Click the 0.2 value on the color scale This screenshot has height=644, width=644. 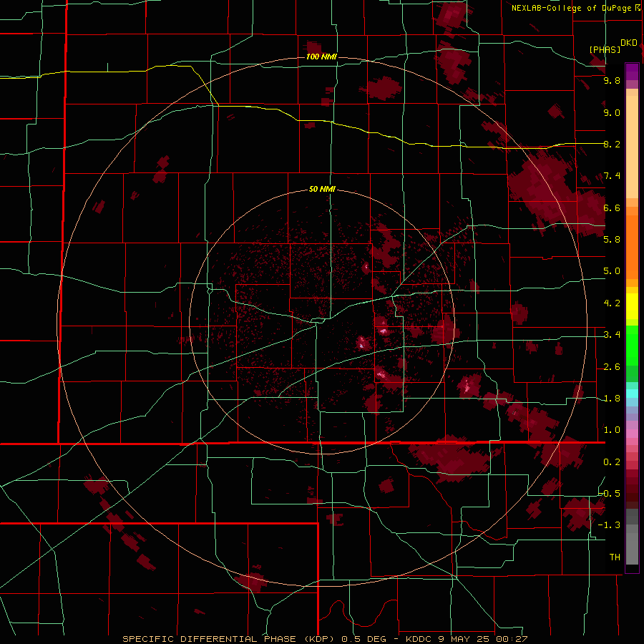coord(612,462)
